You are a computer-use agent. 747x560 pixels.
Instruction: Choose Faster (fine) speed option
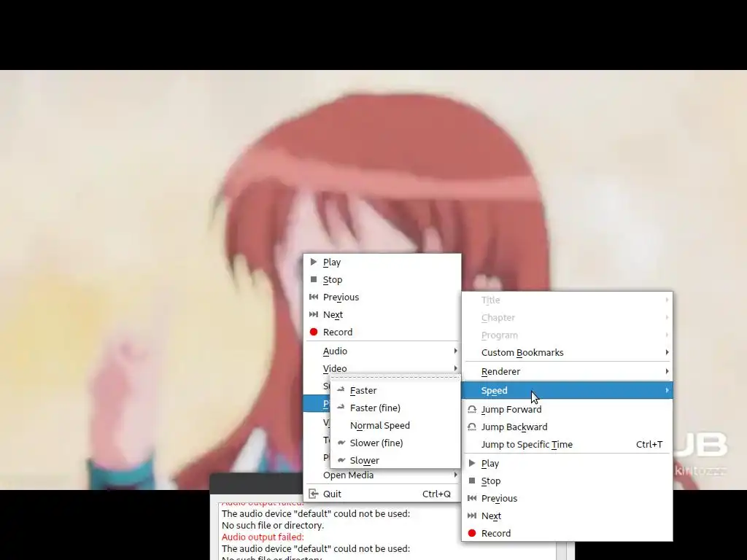click(x=395, y=408)
